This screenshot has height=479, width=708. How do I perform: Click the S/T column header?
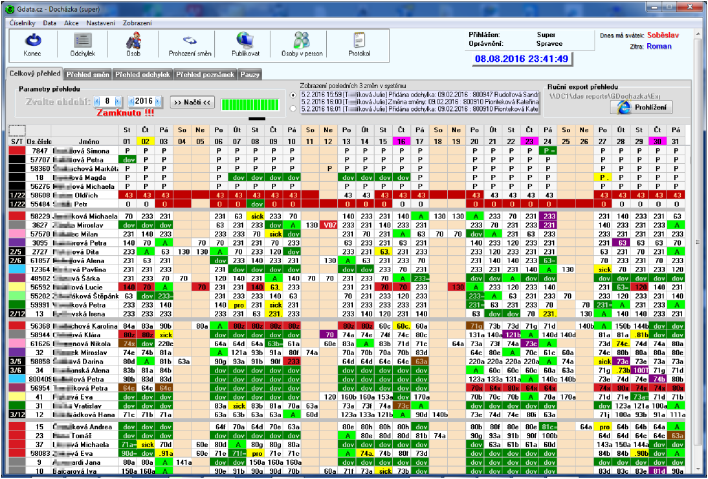[x=17, y=141]
